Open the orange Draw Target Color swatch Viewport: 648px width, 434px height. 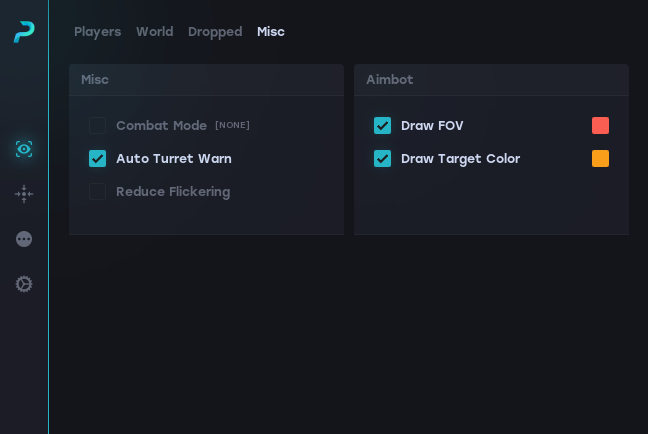[600, 158]
